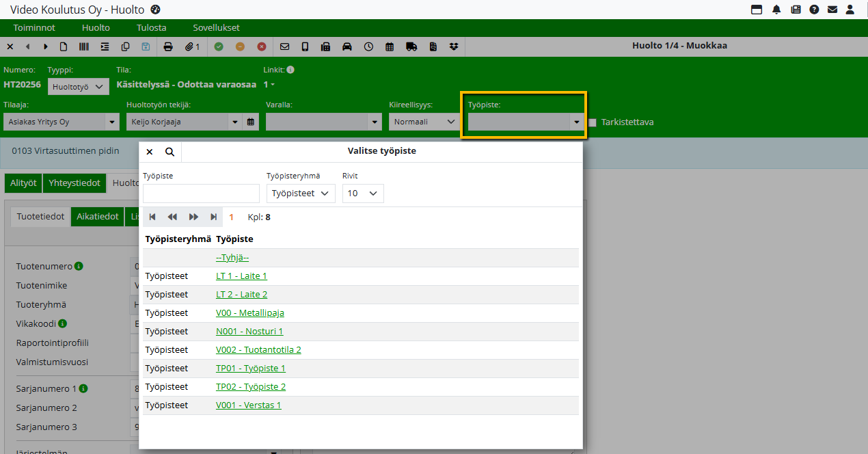Expand the Työpisteryhmä dropdown

click(301, 193)
